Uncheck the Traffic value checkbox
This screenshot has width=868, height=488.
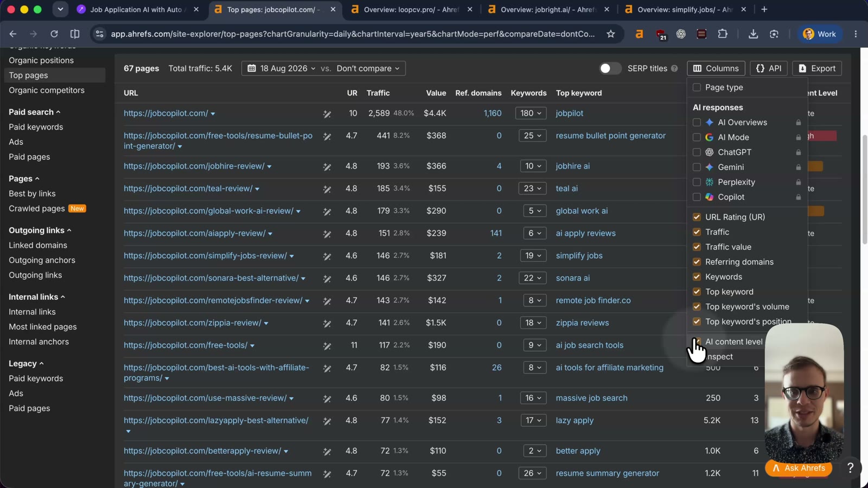697,247
